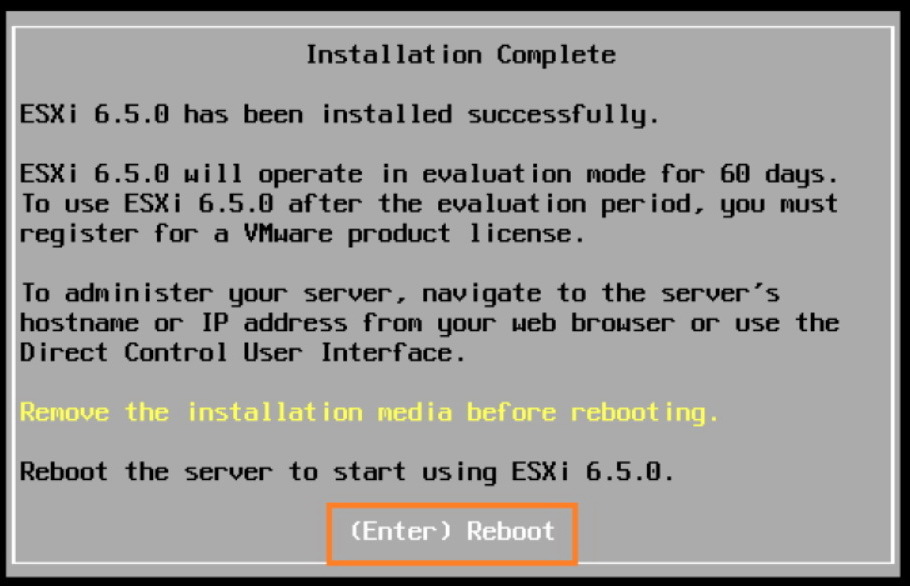Select the 'Direct Control User Interface' line
The height and width of the screenshot is (586, 910).
pyautogui.click(x=243, y=353)
